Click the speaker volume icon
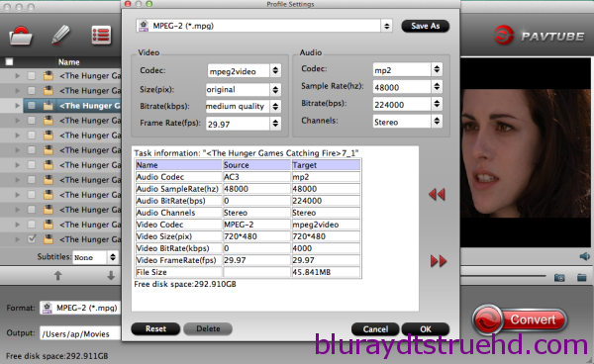 click(584, 256)
